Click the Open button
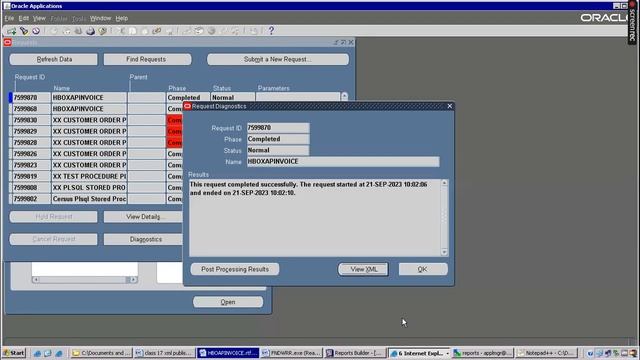 coord(228,302)
